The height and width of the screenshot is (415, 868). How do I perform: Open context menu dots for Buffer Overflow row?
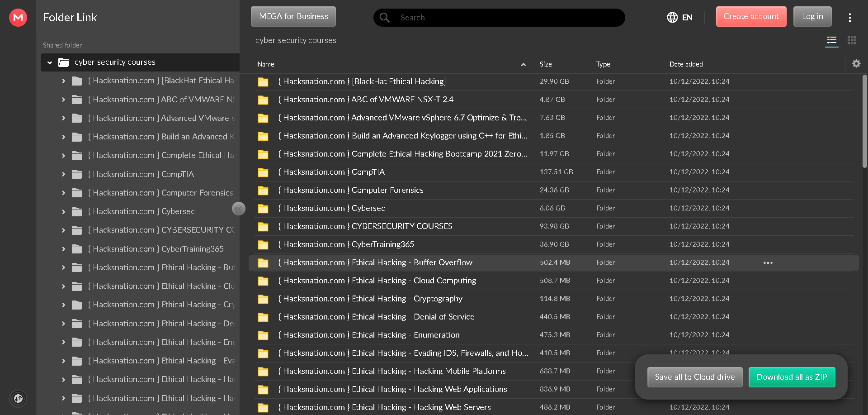[x=768, y=263]
